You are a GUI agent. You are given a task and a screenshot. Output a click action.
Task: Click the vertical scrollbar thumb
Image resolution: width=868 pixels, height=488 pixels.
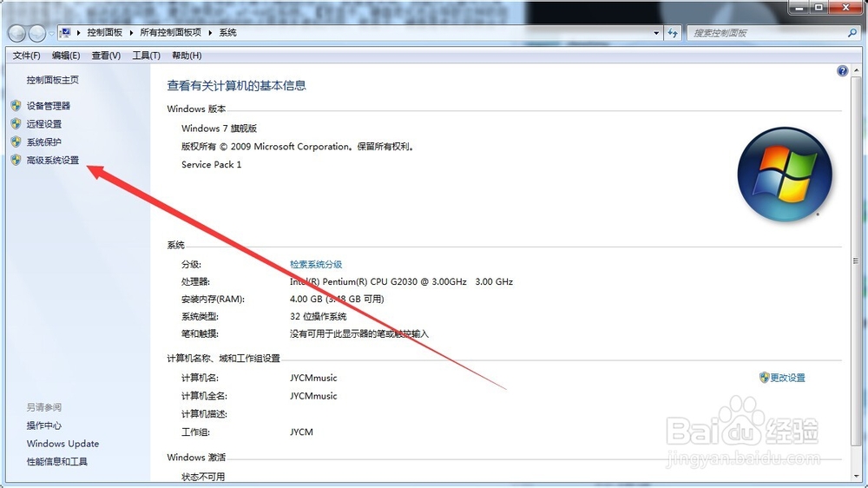857,260
